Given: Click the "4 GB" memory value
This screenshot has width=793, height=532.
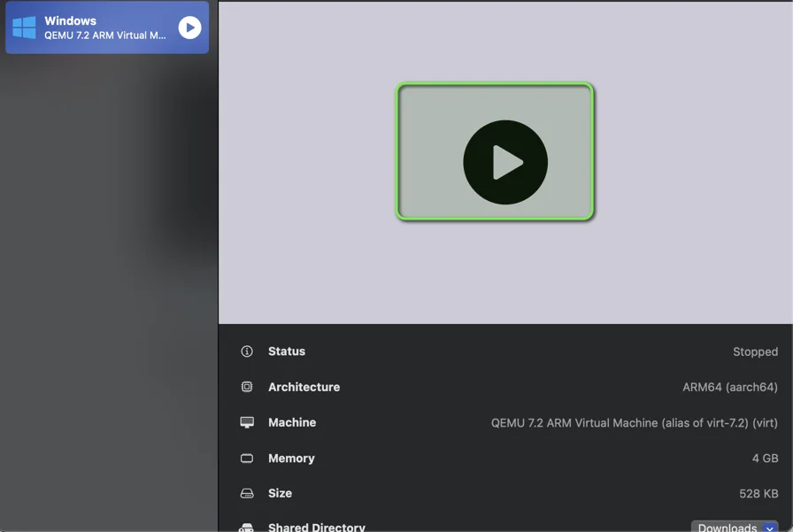Looking at the screenshot, I should click(766, 459).
